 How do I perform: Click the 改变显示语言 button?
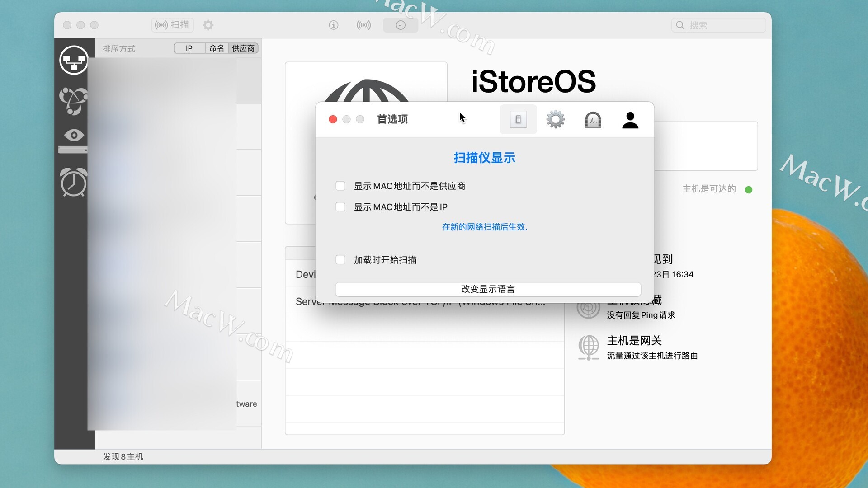(x=488, y=289)
